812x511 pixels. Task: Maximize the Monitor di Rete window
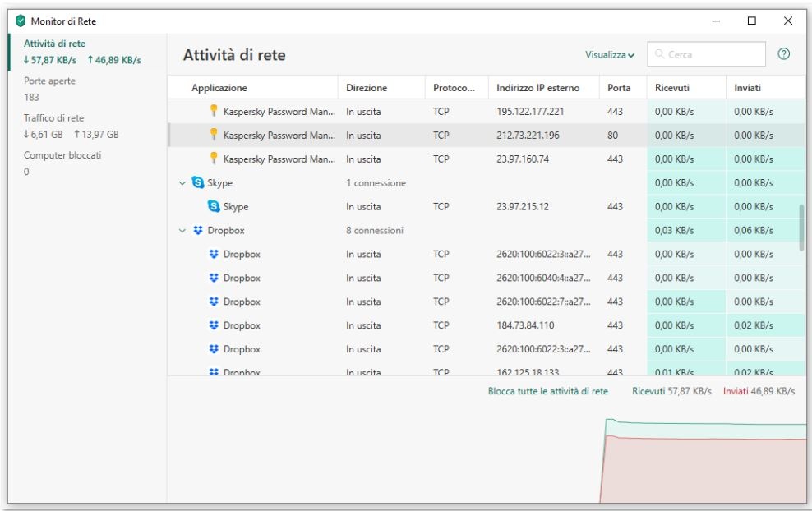(751, 20)
